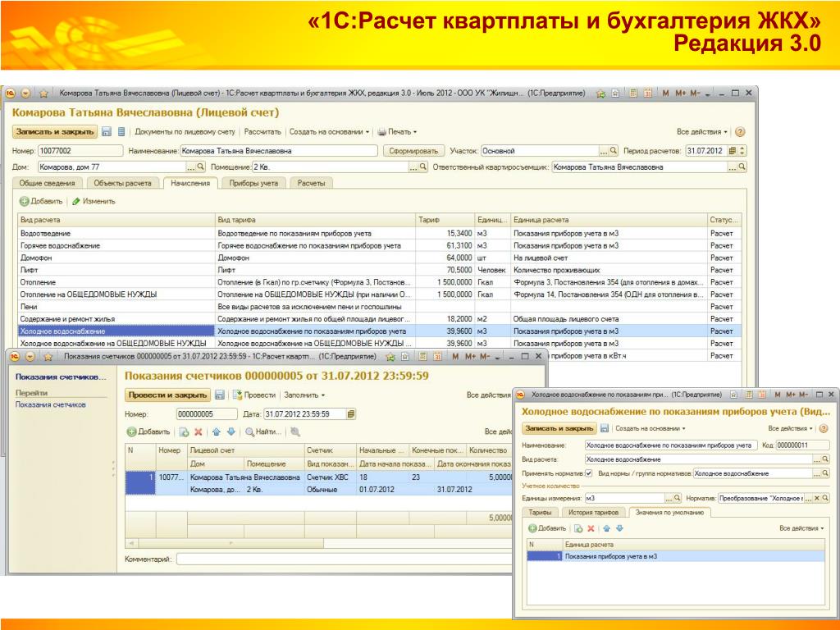Expand Создать на основании menu in Лицевой счет
The image size is (840, 630).
[x=329, y=132]
